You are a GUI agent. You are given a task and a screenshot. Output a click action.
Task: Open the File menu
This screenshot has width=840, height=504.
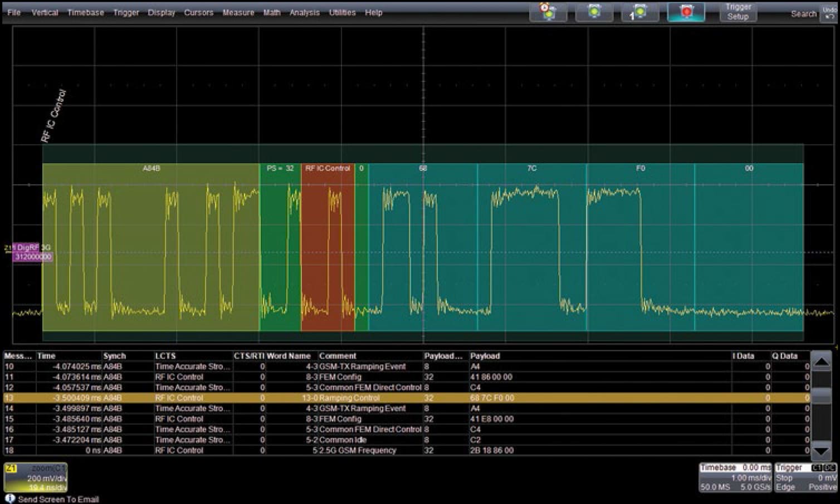tap(13, 12)
